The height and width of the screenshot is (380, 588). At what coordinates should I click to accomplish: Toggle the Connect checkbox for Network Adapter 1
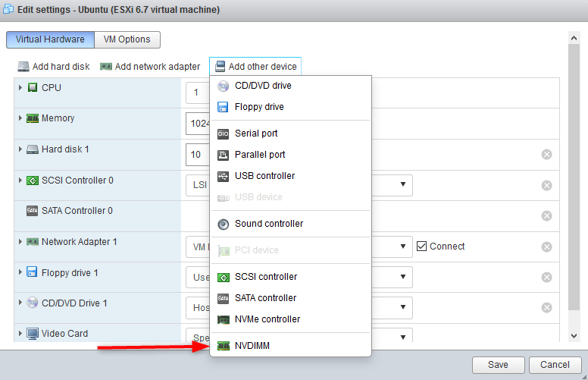pos(421,247)
